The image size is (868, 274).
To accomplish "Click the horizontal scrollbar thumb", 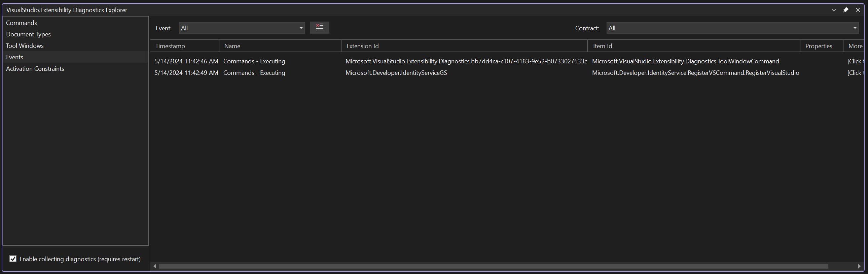I will [x=493, y=266].
